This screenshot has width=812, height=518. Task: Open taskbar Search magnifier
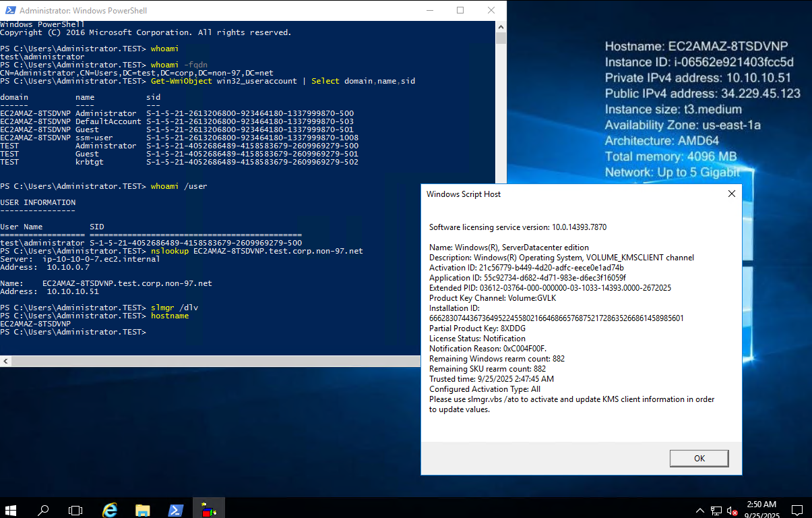pyautogui.click(x=43, y=510)
